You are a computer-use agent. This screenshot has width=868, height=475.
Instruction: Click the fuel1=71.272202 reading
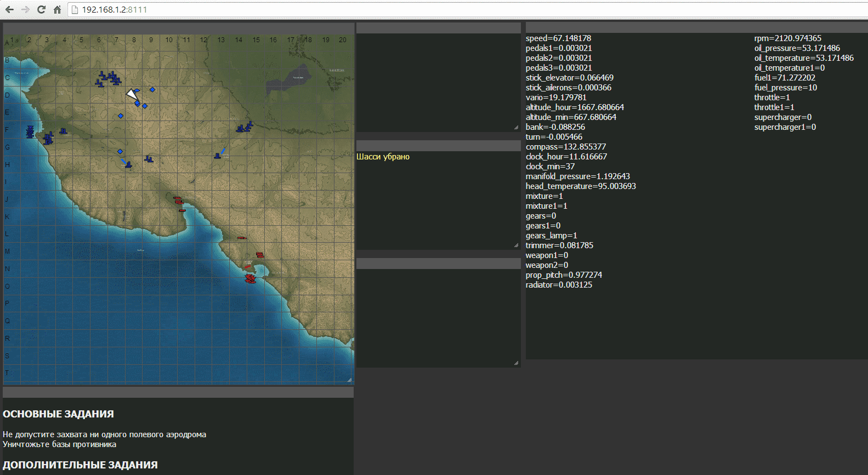click(785, 78)
